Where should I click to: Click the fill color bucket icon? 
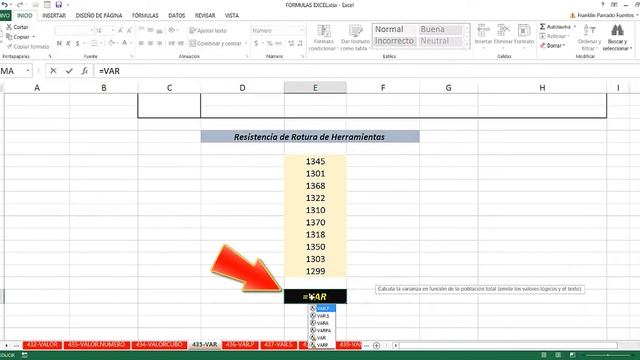click(111, 43)
